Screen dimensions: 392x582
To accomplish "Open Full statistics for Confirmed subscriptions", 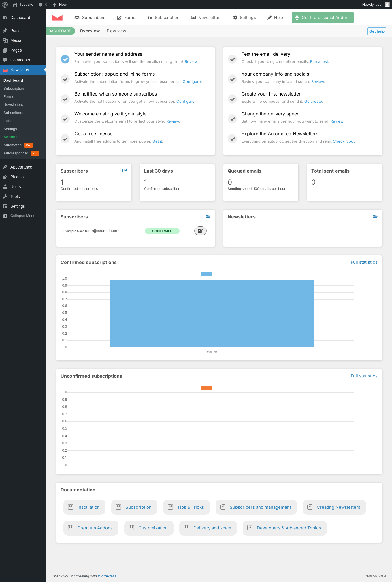I will 364,262.
